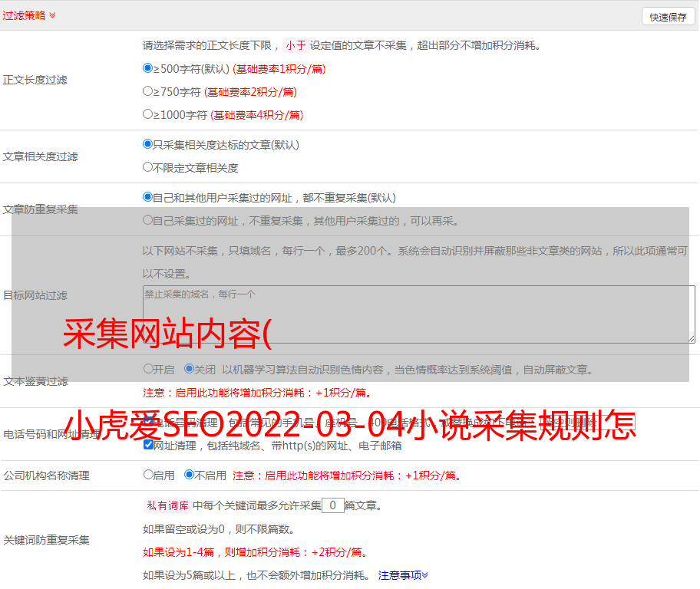Click the 如果设为1-4篇 red warning text
Image resolution: width=700 pixels, height=589 pixels.
click(256, 552)
